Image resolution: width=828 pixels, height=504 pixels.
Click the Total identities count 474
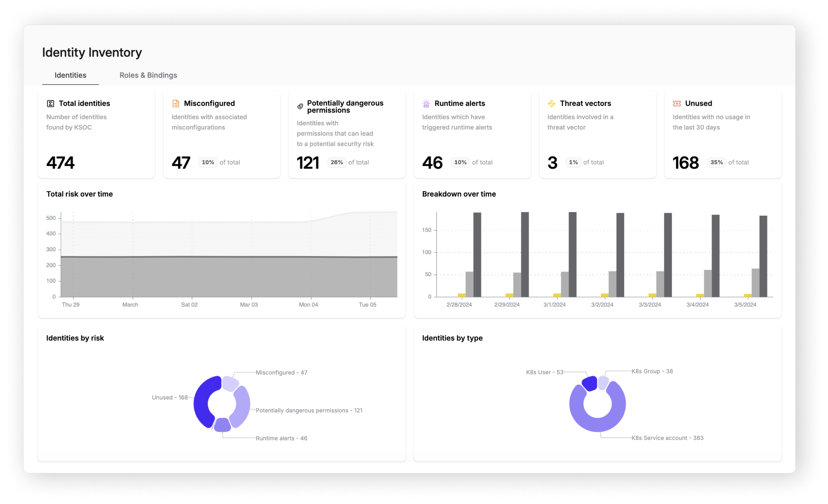pos(61,163)
